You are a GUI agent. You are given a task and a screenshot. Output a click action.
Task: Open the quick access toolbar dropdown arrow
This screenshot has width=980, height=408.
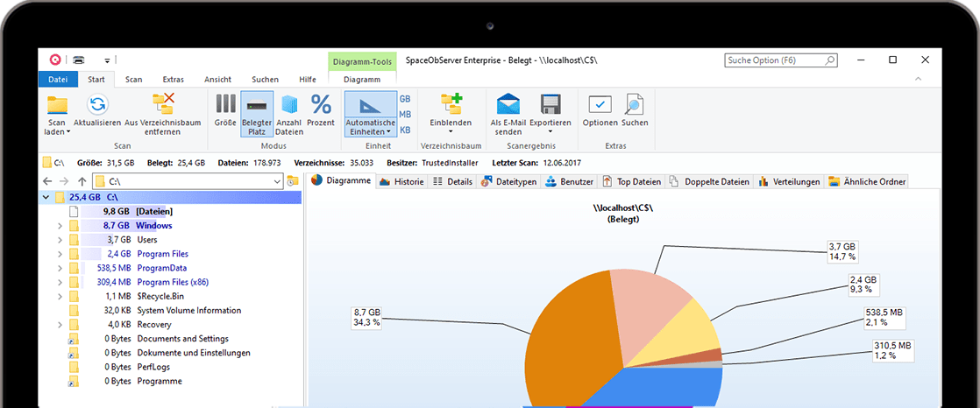pos(107,60)
